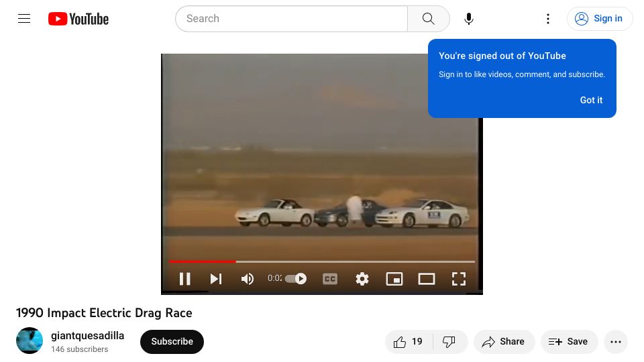This screenshot has height=362, width=644.
Task: Open player settings gear
Action: (x=362, y=279)
